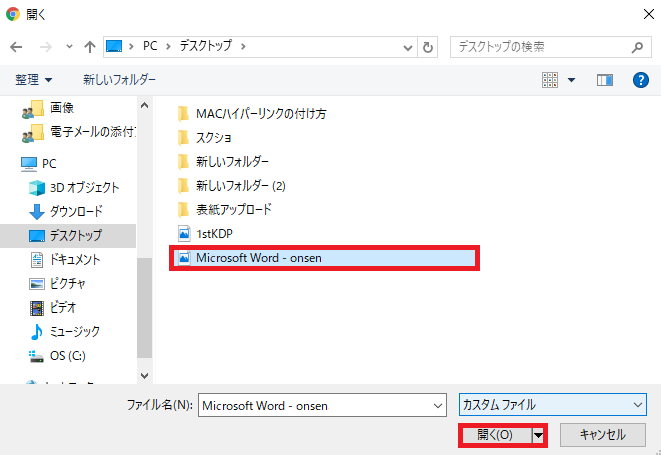The width and height of the screenshot is (661, 455).
Task: Close the 開く dialog
Action: (x=649, y=14)
